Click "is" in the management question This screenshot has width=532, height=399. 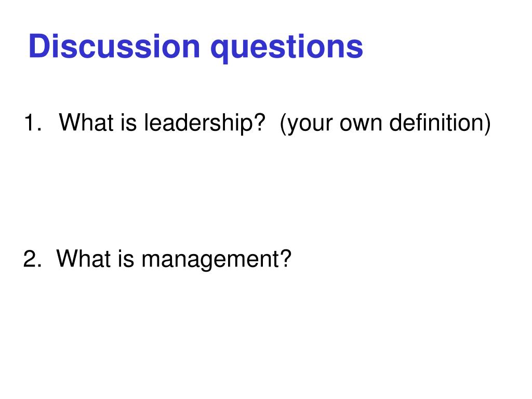(126, 259)
